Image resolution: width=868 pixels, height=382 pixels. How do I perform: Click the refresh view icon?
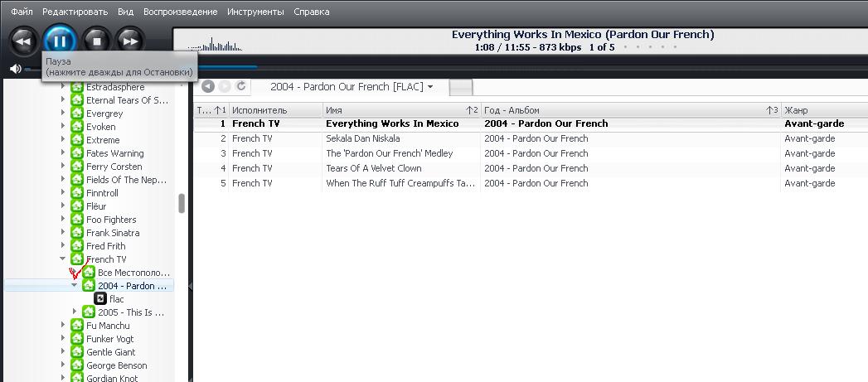[240, 86]
